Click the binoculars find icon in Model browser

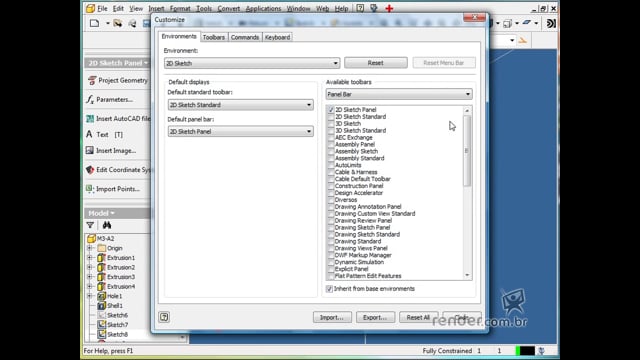click(107, 225)
